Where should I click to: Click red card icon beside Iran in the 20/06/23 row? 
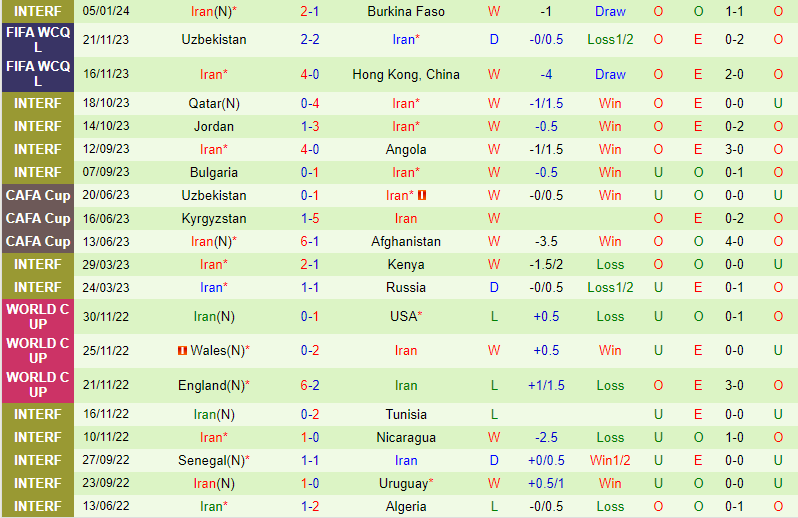click(x=422, y=195)
